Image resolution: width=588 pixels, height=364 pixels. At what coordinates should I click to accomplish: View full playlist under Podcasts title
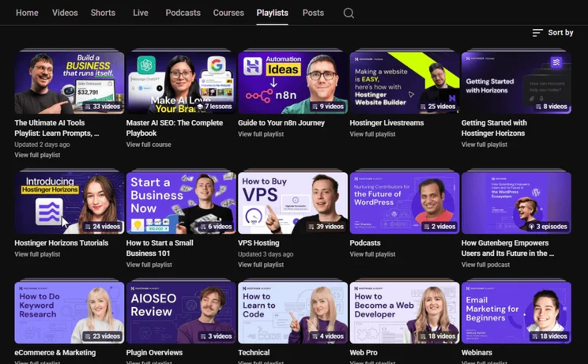coord(373,254)
